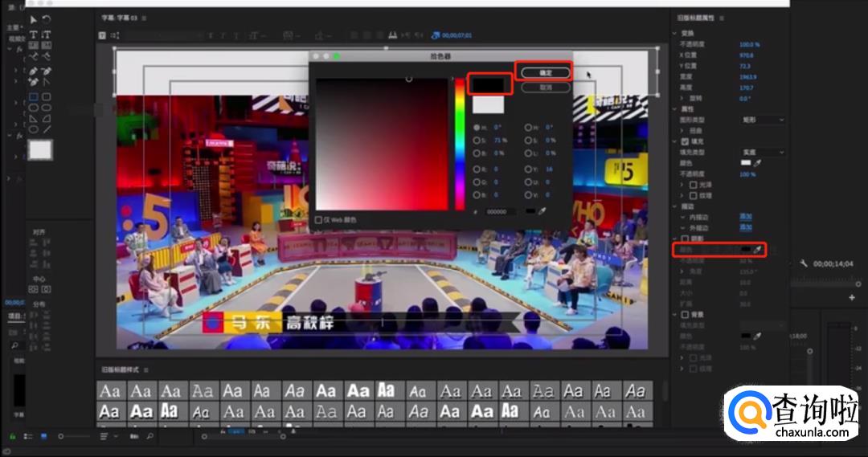The width and height of the screenshot is (868, 457).
Task: Open the shadow color black swatch
Action: [x=746, y=250]
